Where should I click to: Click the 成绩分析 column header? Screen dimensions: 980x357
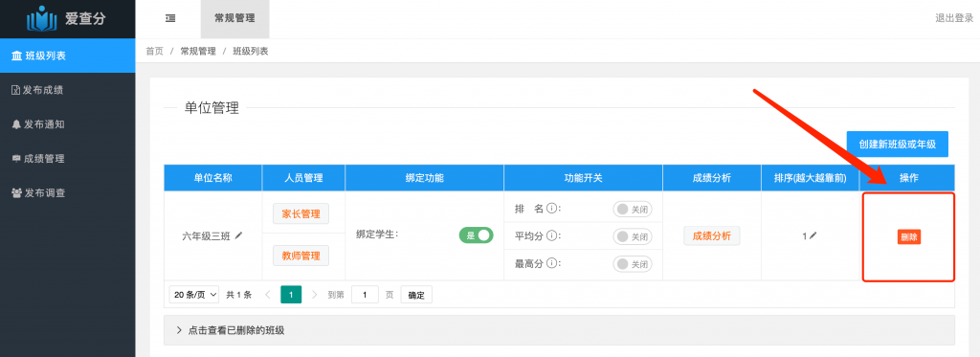coord(712,178)
